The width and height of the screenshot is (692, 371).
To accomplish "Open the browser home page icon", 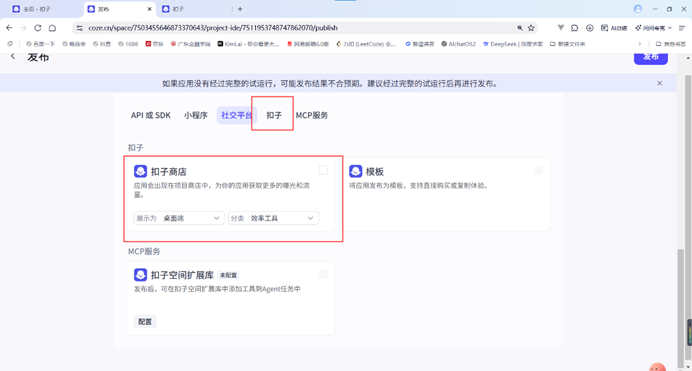I will [x=53, y=28].
